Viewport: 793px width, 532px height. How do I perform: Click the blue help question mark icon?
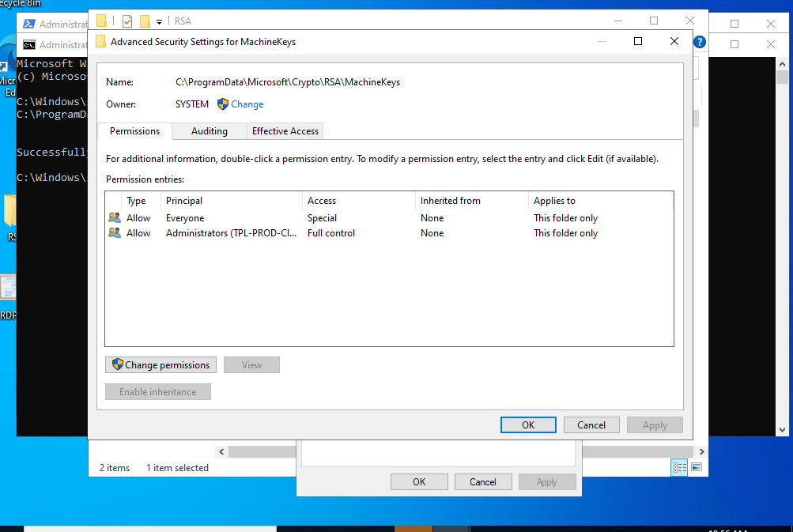(x=700, y=42)
